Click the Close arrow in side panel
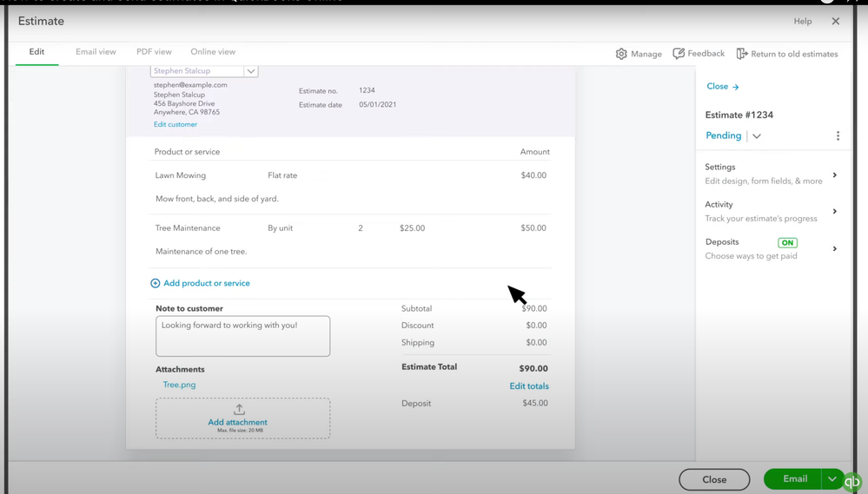Viewport: 868px width, 494px height. tap(736, 87)
